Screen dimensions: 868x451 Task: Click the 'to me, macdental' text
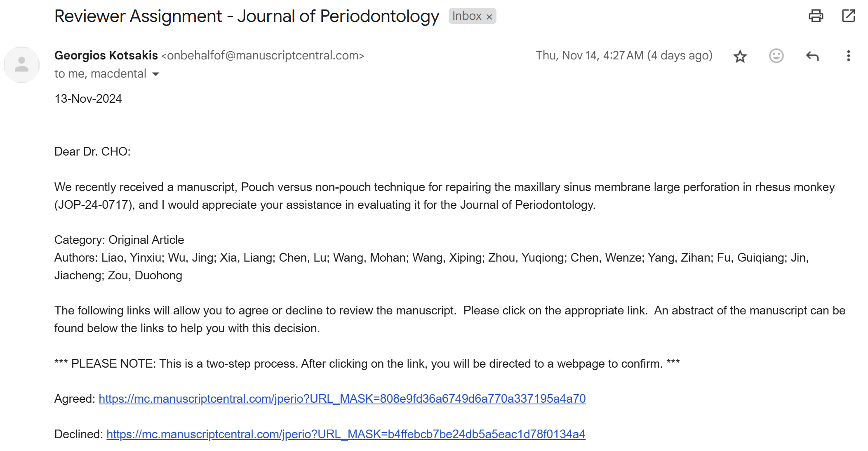coord(100,74)
